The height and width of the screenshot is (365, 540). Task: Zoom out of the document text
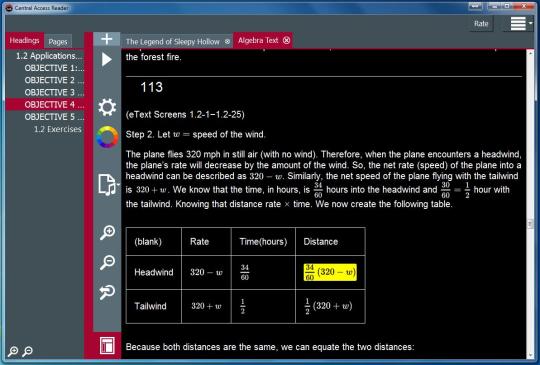click(107, 262)
